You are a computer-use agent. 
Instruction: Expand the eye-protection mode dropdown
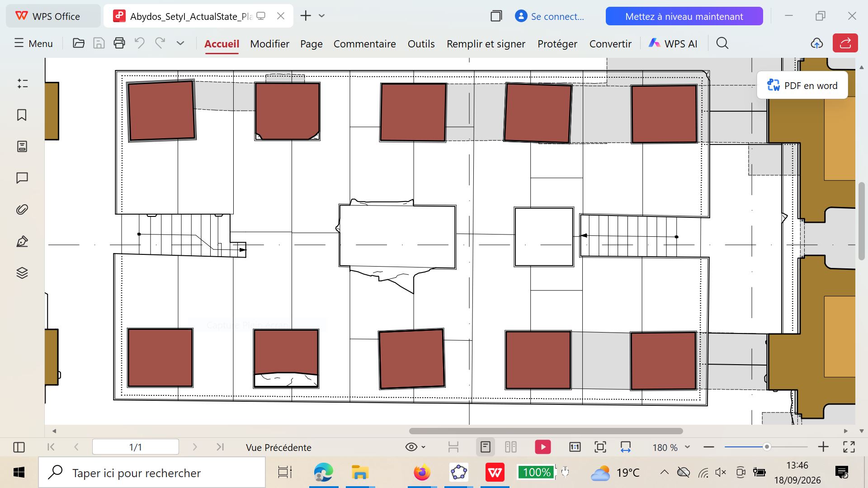[x=423, y=447]
